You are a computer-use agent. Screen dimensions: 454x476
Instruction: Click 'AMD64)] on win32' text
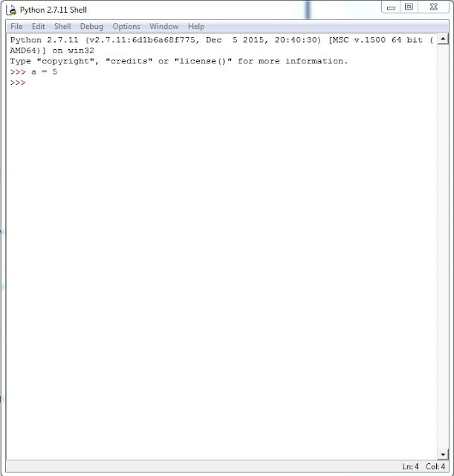[x=52, y=51]
